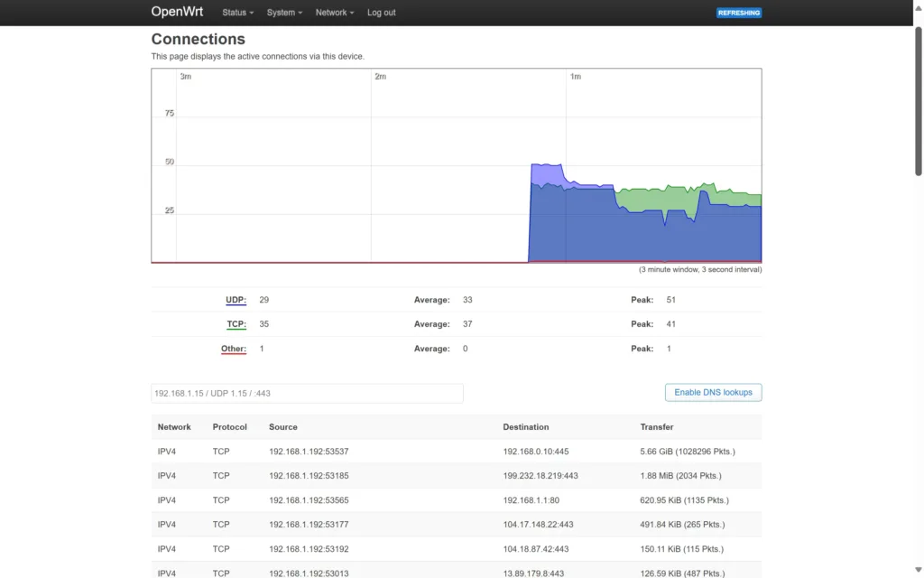
Task: Select destination 192.168.1.1:80 cell
Action: tap(531, 500)
